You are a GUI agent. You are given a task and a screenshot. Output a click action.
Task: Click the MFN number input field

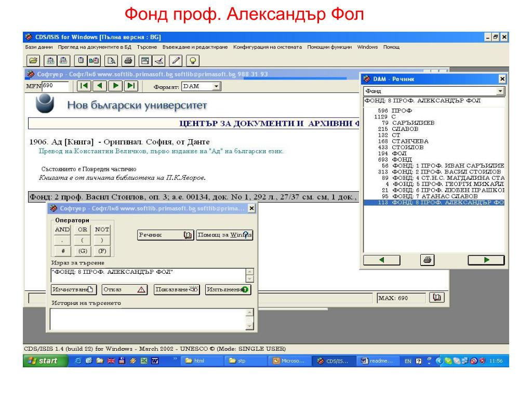(55, 86)
